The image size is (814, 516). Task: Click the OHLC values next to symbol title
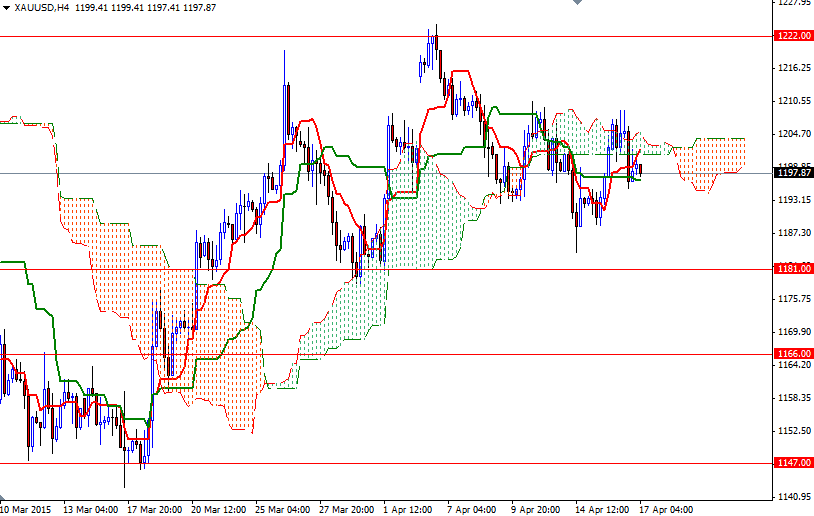click(x=164, y=8)
